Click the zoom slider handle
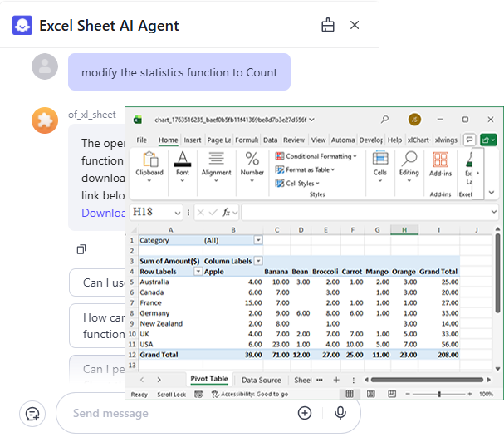The height and width of the screenshot is (442, 504). (439, 394)
